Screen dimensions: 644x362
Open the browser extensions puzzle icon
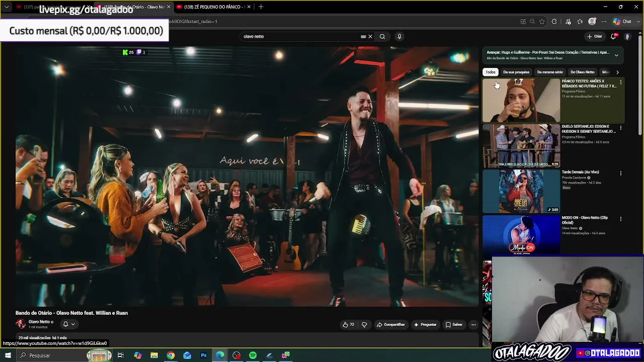tap(554, 22)
